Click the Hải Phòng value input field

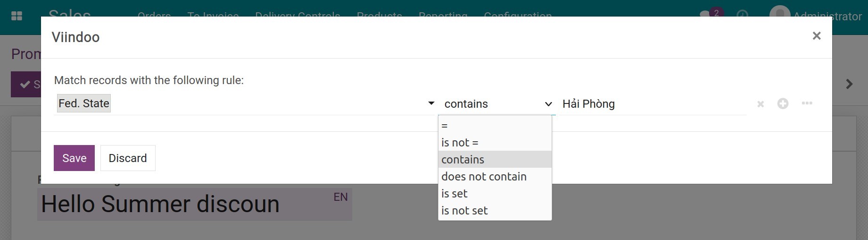[653, 104]
